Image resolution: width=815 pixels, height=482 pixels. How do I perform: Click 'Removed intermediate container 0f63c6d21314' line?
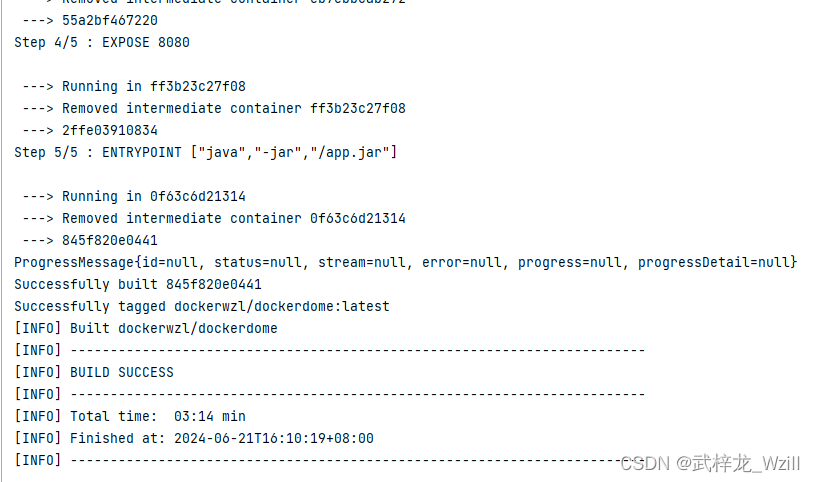coord(214,218)
